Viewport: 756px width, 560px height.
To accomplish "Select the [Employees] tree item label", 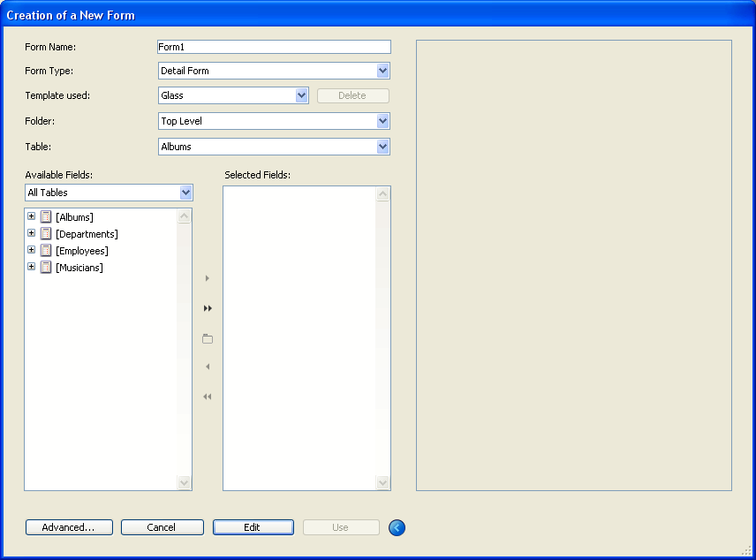I will pos(81,251).
